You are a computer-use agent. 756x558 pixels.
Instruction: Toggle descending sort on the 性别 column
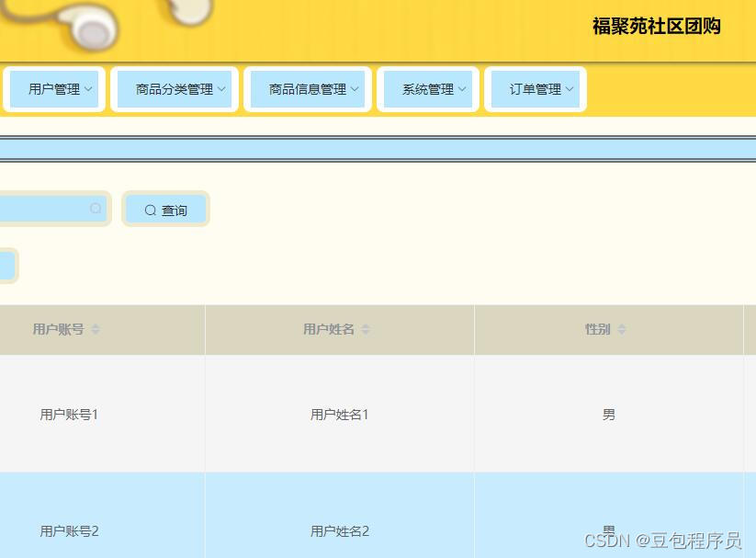point(621,332)
